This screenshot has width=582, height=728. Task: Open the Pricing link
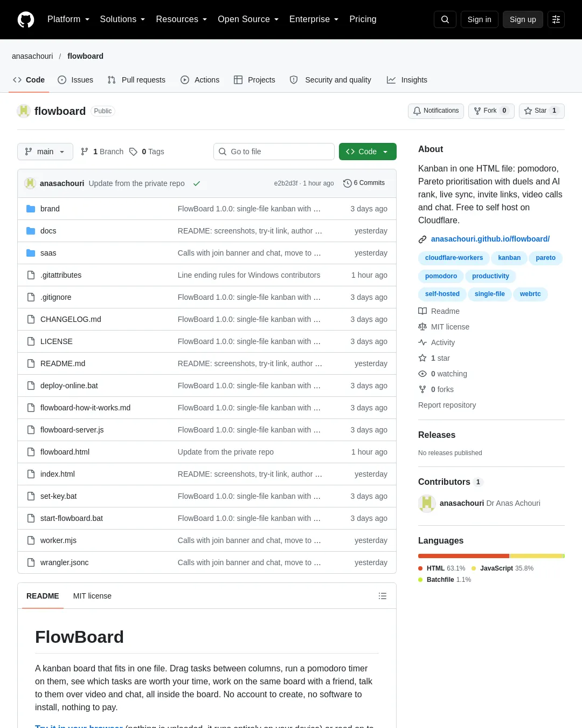click(x=363, y=19)
